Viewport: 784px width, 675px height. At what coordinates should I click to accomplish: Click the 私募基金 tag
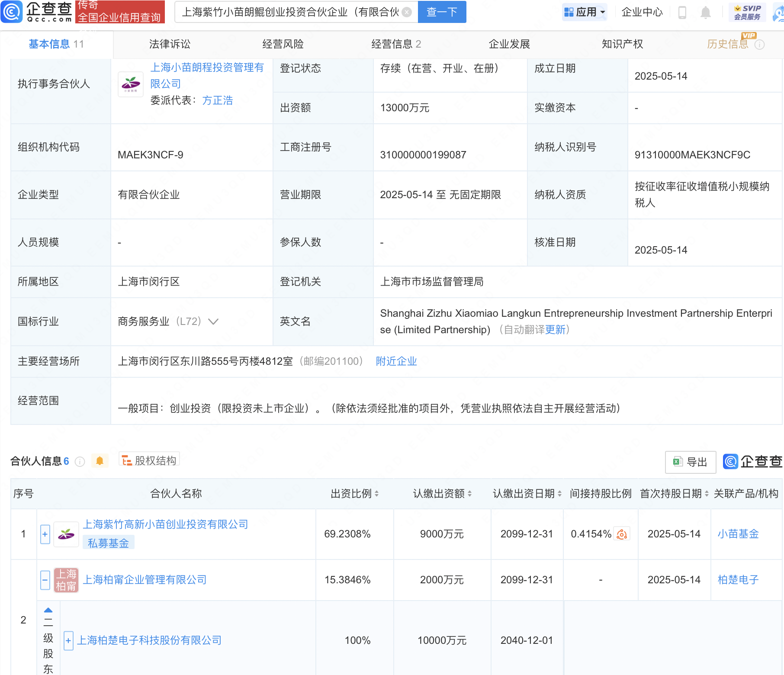[108, 543]
